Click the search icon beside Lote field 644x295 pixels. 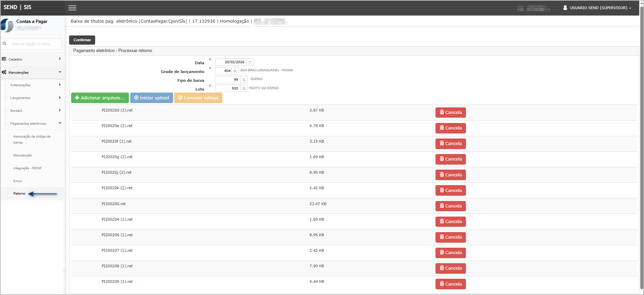(x=244, y=89)
